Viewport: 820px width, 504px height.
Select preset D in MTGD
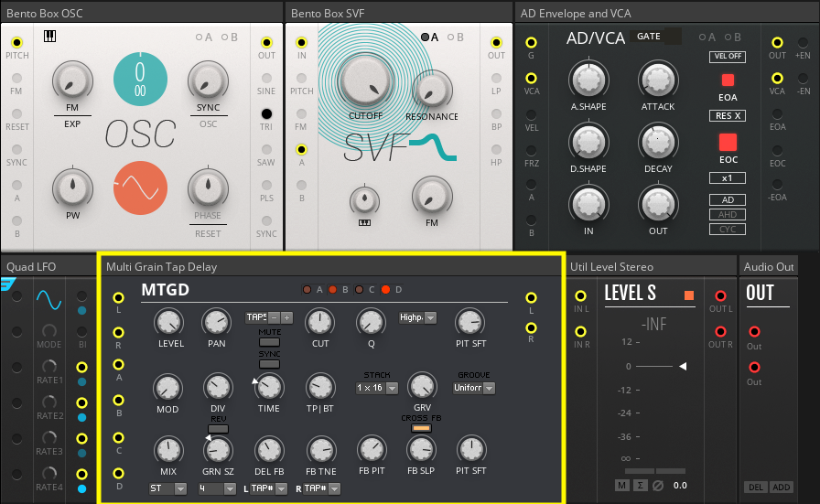[385, 290]
